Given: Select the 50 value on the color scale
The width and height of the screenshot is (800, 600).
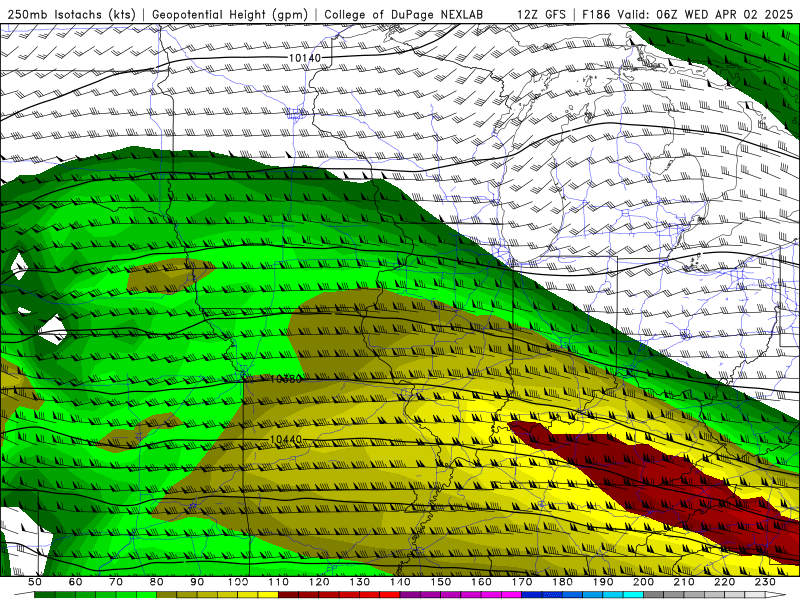Looking at the screenshot, I should (35, 582).
